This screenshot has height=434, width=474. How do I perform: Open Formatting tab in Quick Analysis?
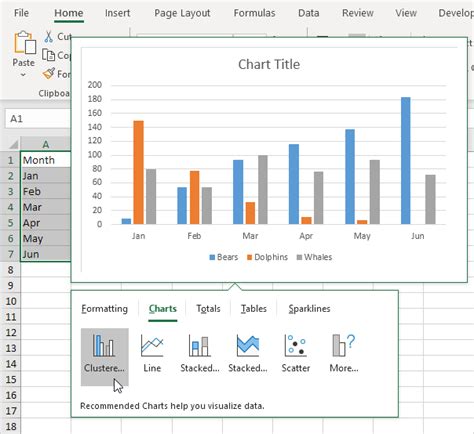click(104, 309)
